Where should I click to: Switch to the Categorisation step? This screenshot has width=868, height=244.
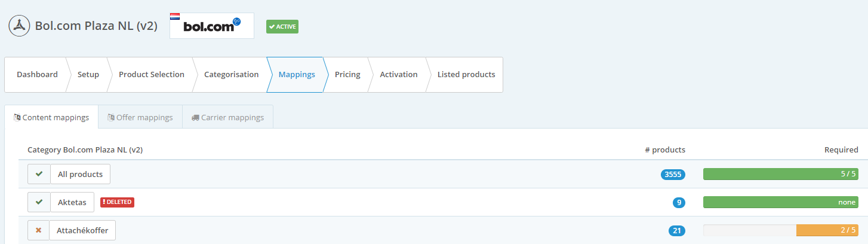point(231,75)
